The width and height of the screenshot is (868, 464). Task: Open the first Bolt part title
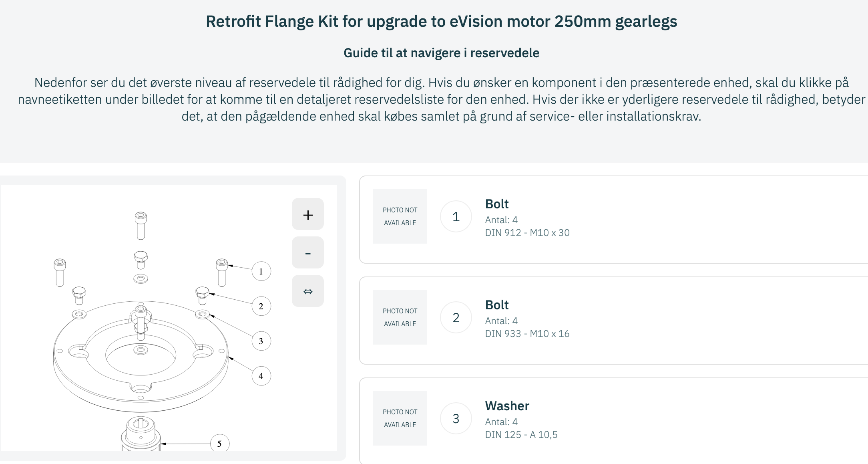tap(496, 204)
